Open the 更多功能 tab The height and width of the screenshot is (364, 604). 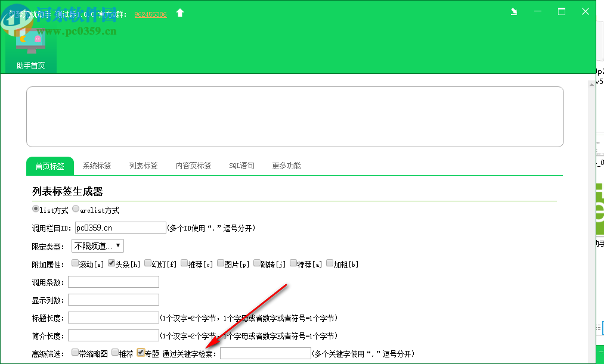pos(286,166)
